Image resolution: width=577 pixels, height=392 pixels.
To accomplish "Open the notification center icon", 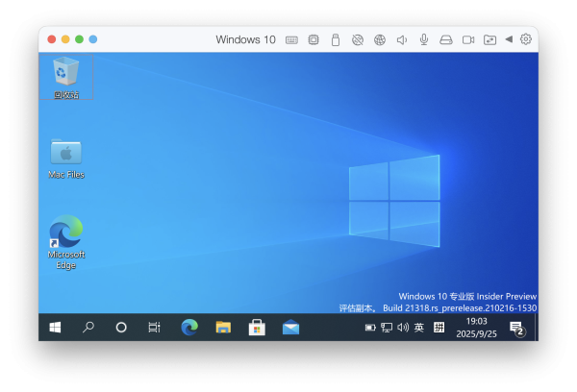I will tap(516, 327).
